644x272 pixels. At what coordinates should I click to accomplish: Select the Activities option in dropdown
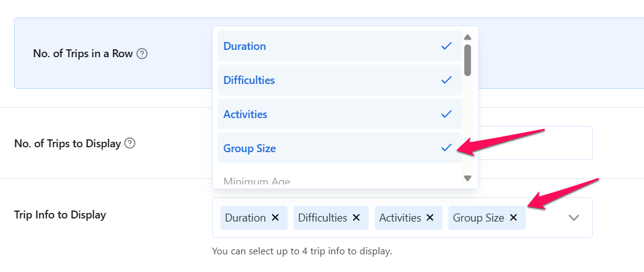tap(245, 114)
